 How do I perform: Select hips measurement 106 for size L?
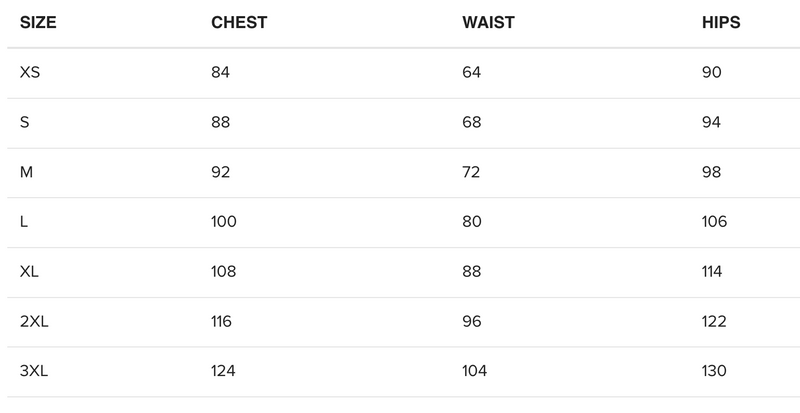point(715,222)
